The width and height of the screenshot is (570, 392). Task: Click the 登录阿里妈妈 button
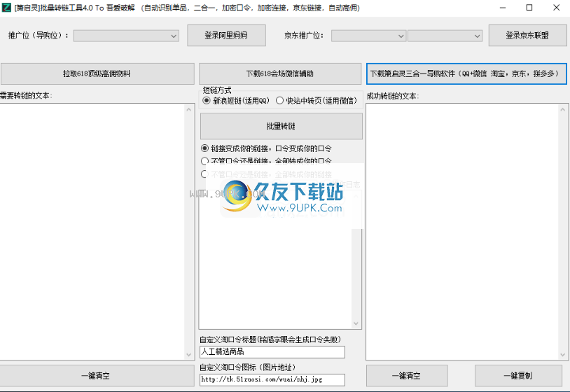tap(226, 35)
